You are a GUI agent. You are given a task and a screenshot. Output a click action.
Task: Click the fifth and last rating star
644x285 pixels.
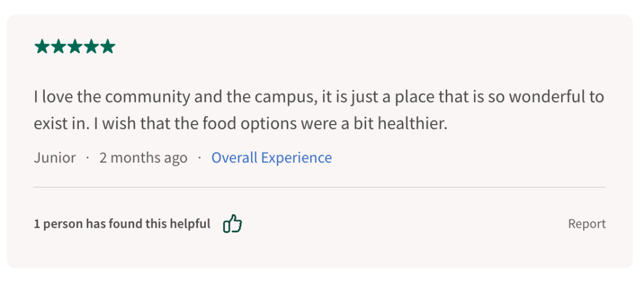tap(107, 47)
